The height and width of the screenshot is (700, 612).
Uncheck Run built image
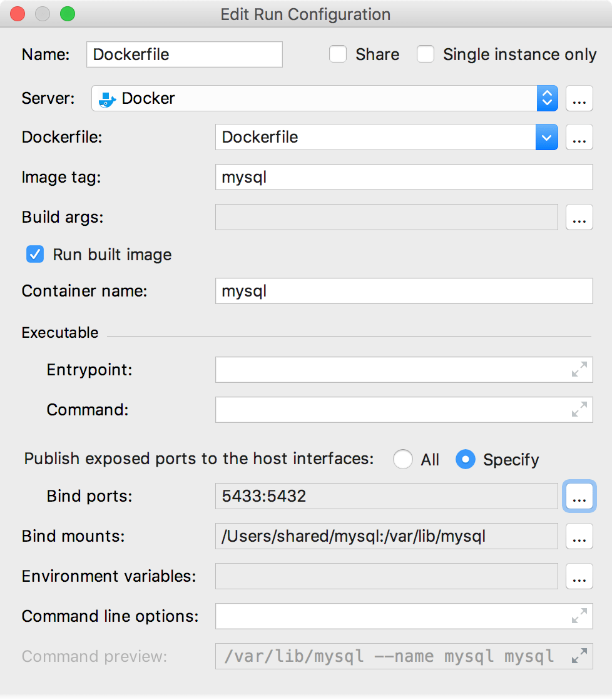point(35,255)
